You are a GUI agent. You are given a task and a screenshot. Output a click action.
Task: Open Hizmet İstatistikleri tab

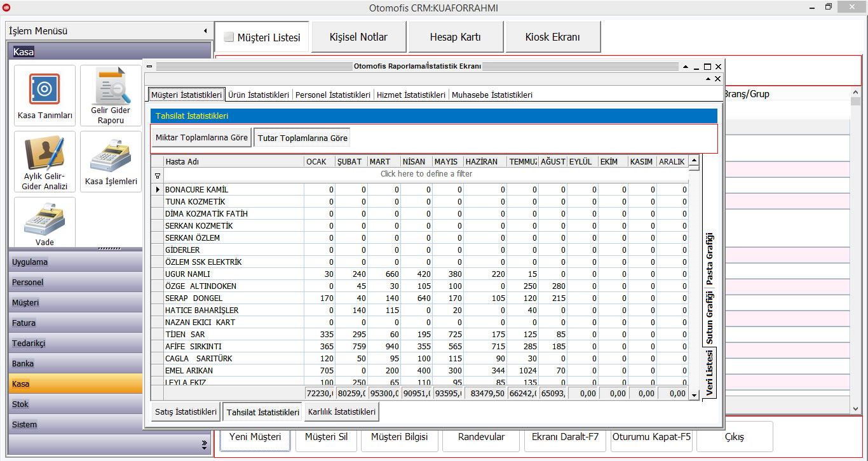point(411,95)
